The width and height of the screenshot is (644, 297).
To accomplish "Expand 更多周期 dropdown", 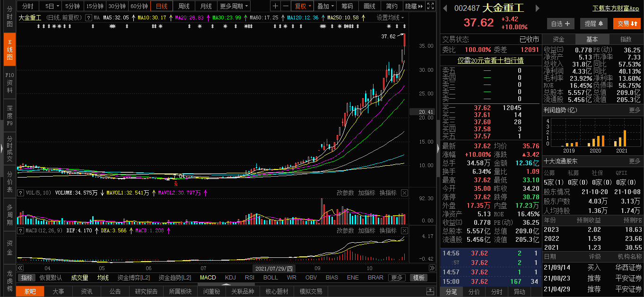I will [234, 6].
